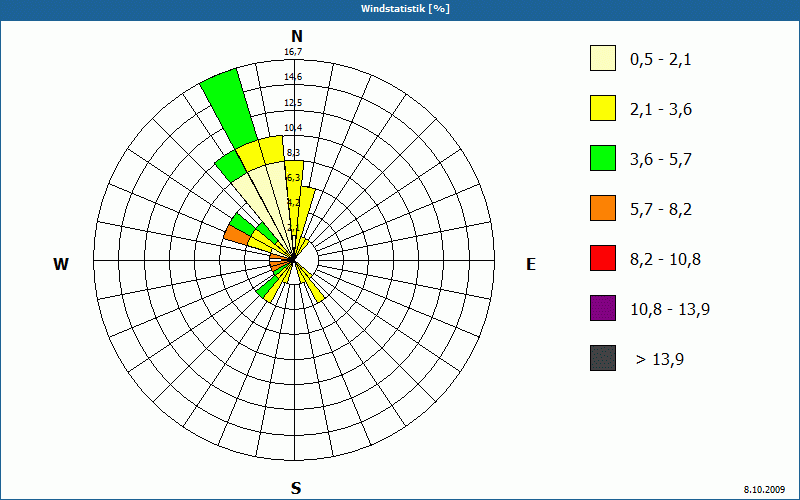Screen dimensions: 800x500
Task: Click the pale yellow 0,5 - 2,1 legend swatch
Action: coord(603,58)
